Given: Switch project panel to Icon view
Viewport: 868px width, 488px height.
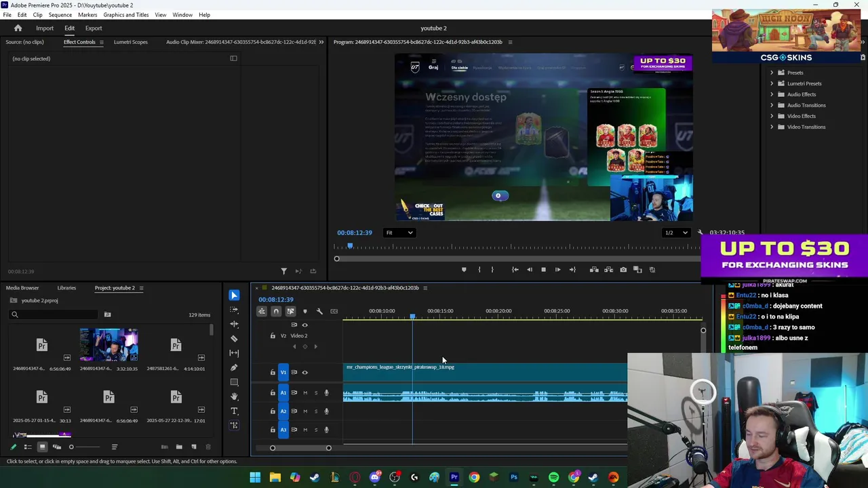Looking at the screenshot, I should click(42, 447).
